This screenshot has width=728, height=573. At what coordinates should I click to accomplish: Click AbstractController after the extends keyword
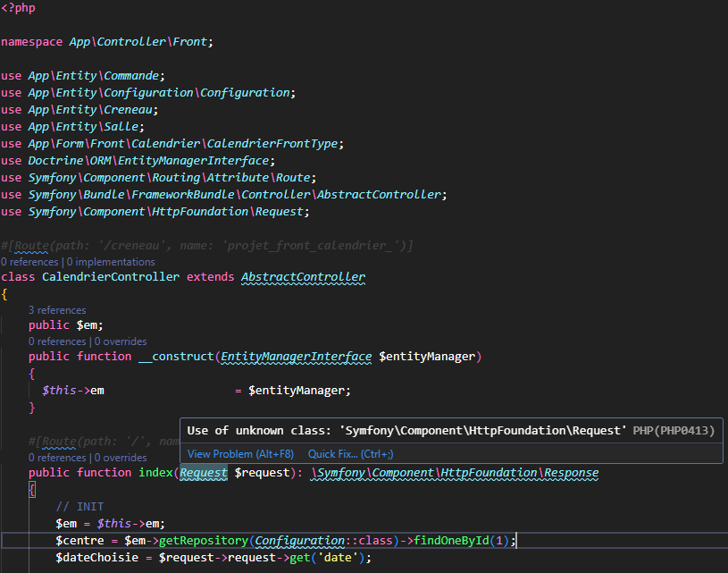pos(303,277)
